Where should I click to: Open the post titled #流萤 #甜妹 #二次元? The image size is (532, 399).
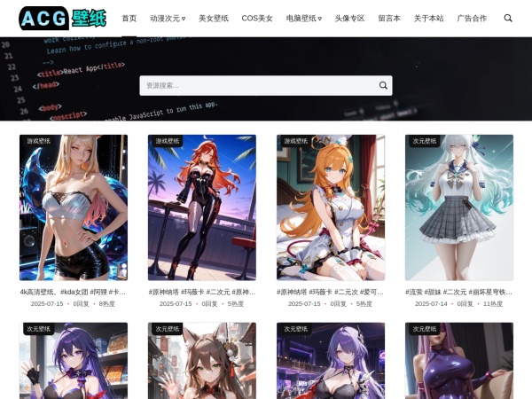click(x=459, y=292)
